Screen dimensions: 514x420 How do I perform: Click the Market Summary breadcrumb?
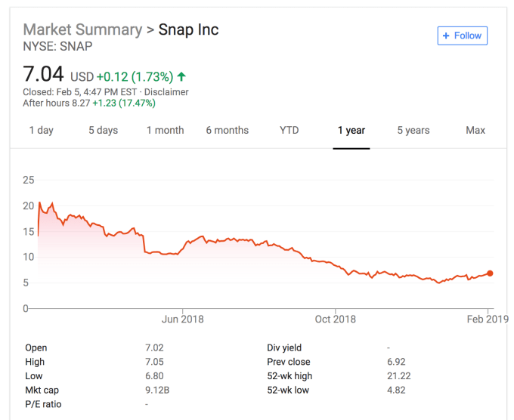(x=82, y=30)
